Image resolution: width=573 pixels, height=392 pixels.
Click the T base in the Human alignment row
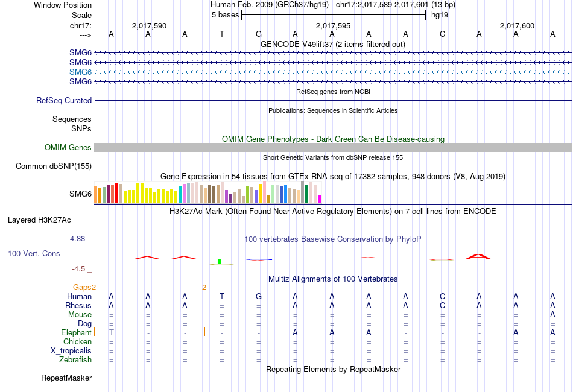222,296
